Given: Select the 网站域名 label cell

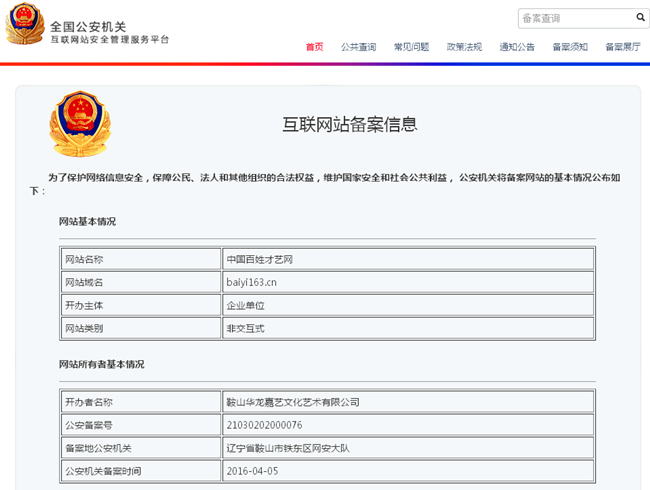Looking at the screenshot, I should [x=141, y=282].
